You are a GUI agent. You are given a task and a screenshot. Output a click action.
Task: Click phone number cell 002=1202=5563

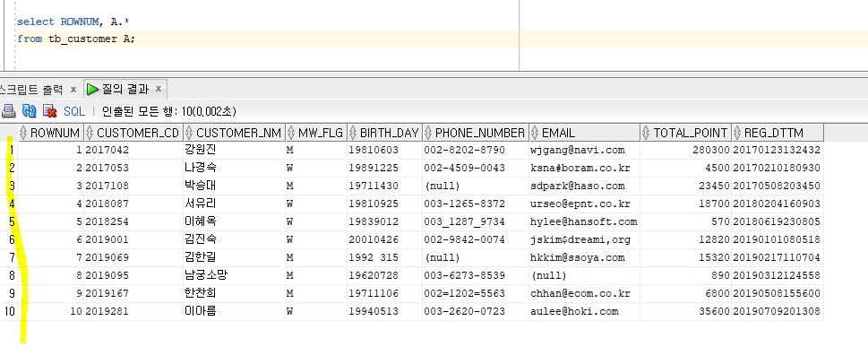click(476, 293)
